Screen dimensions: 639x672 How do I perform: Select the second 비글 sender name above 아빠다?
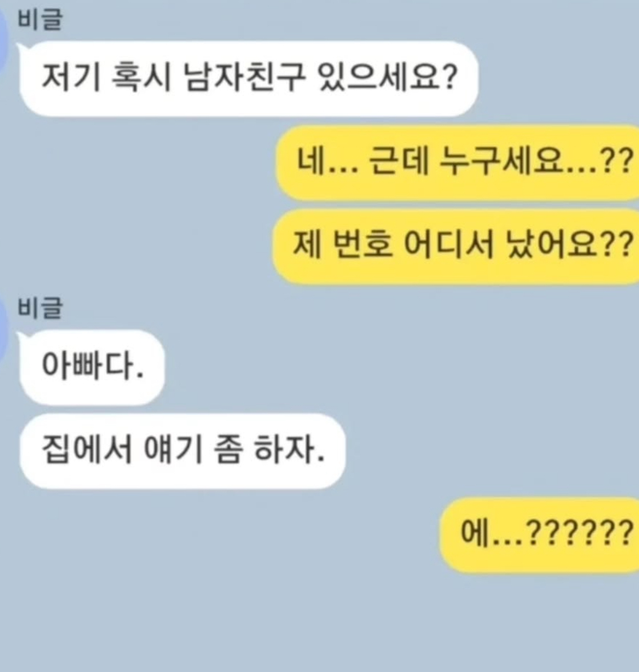coord(40,308)
